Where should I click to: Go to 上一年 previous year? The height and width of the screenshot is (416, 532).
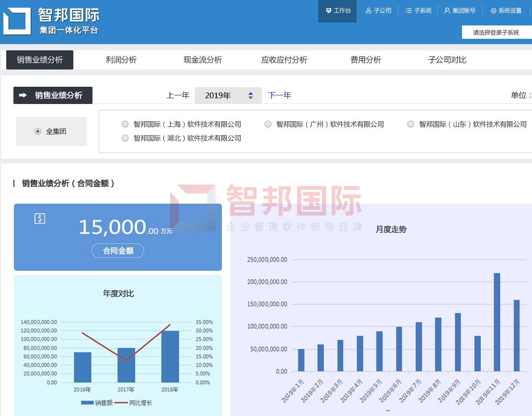click(x=178, y=95)
